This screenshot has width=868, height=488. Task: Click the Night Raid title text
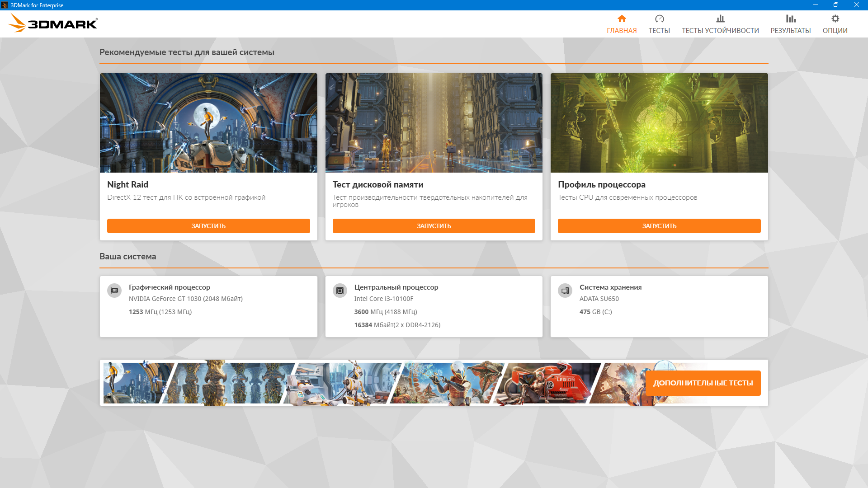[x=128, y=184]
